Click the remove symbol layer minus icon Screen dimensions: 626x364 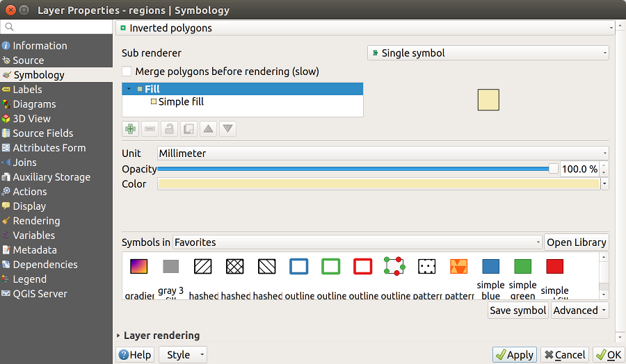150,129
